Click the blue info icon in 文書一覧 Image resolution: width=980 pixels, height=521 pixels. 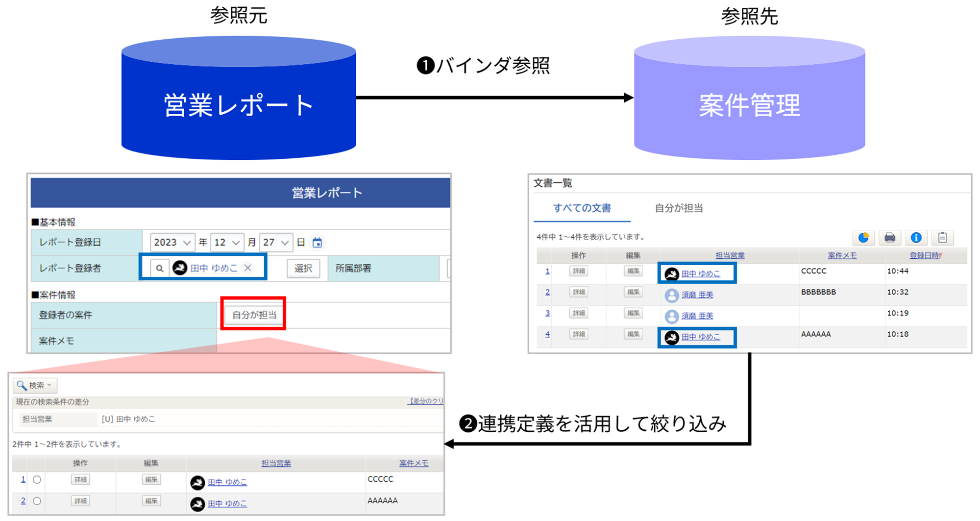[x=916, y=238]
